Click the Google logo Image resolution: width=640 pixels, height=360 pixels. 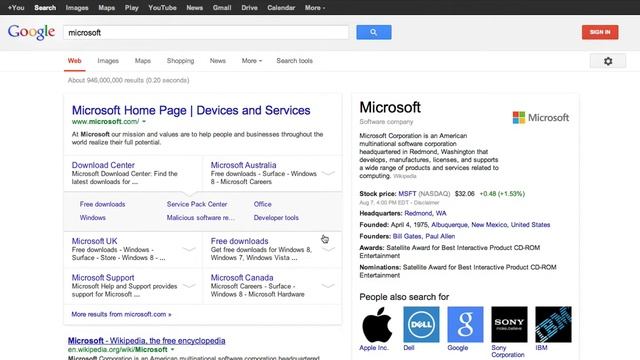31,32
